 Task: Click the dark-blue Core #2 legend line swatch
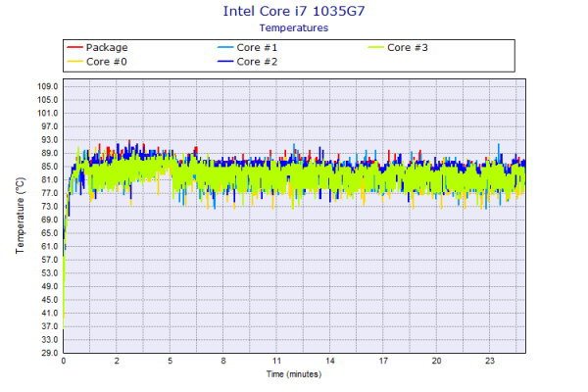click(225, 62)
